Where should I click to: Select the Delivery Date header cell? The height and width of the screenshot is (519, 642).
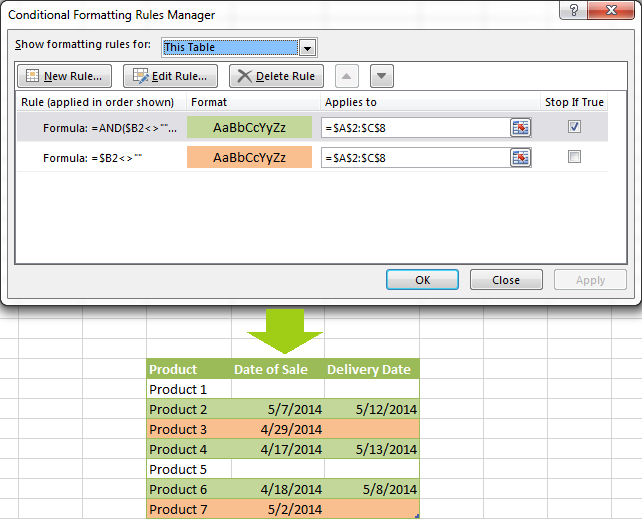(x=372, y=369)
